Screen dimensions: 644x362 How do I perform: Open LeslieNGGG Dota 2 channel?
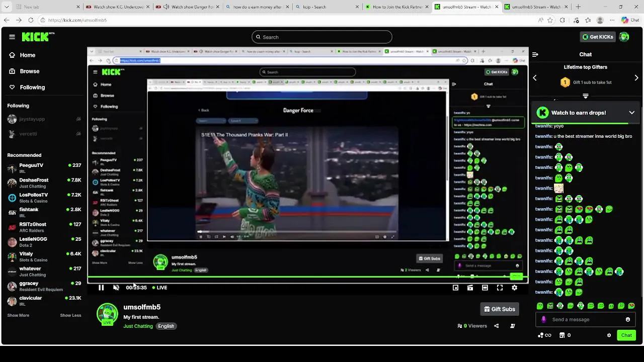(44, 242)
